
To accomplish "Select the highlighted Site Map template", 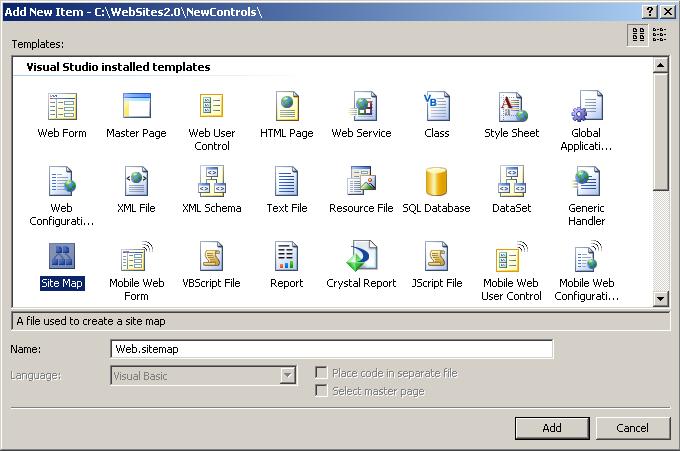I will (62, 265).
